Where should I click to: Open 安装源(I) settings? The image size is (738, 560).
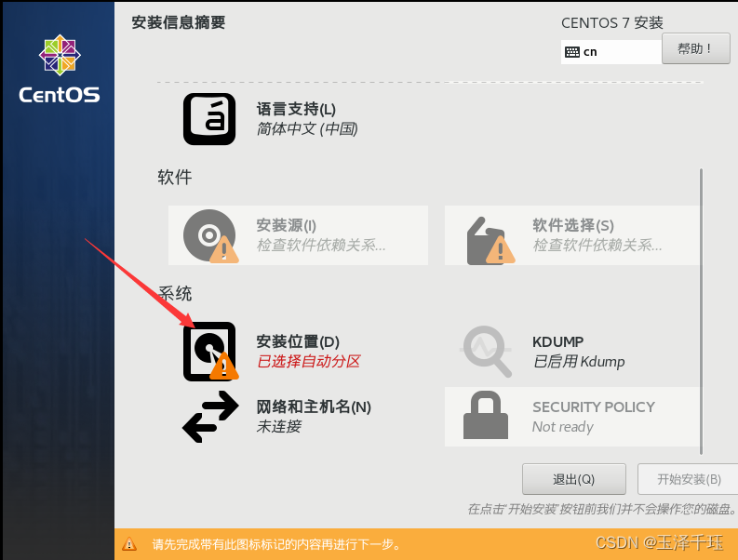click(286, 225)
